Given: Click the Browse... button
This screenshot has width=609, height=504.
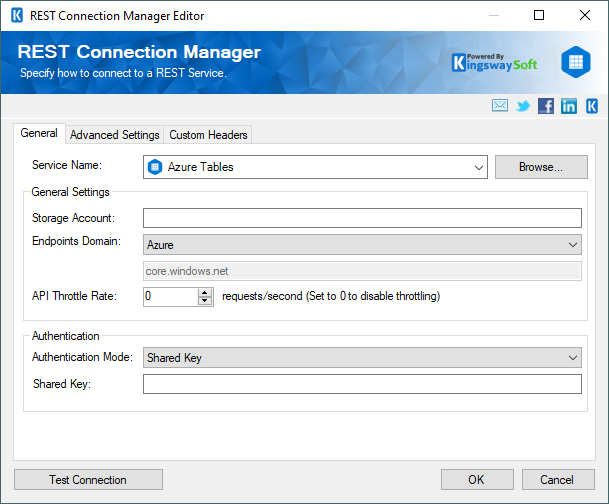Looking at the screenshot, I should pos(541,167).
